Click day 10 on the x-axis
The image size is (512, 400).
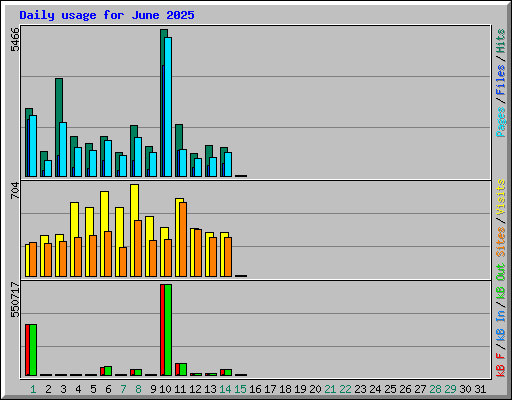coord(165,389)
